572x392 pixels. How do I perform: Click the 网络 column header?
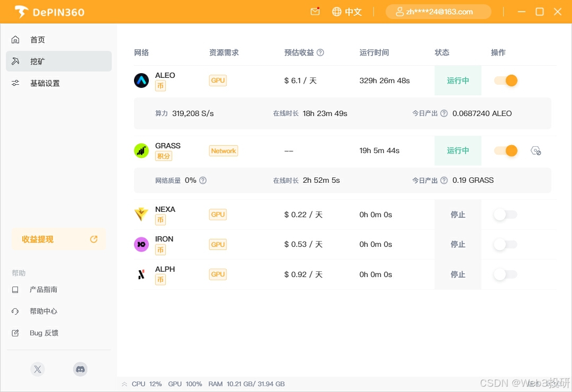point(141,52)
